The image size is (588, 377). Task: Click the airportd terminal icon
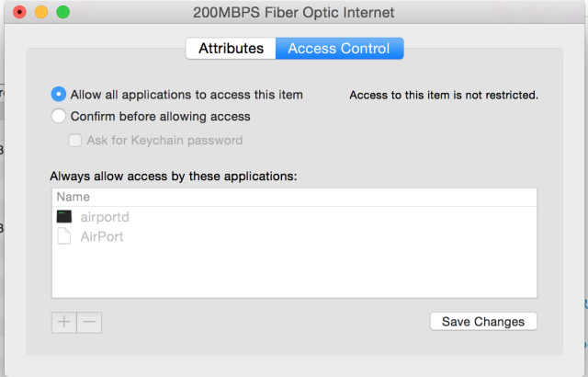click(x=64, y=217)
